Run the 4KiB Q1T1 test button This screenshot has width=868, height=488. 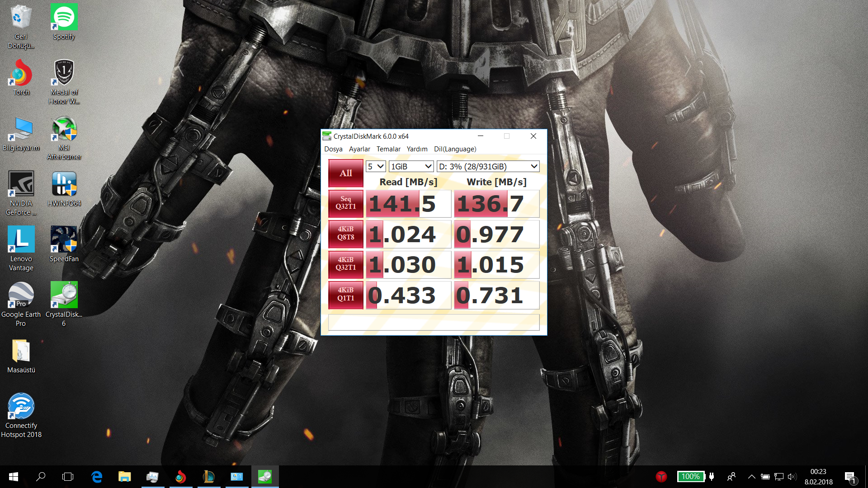pyautogui.click(x=345, y=295)
